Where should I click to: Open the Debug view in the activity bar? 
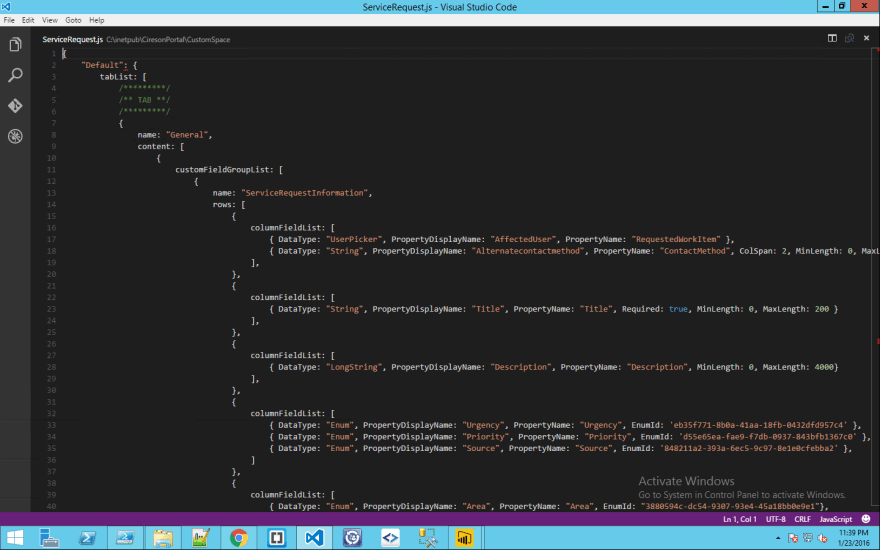coord(15,136)
